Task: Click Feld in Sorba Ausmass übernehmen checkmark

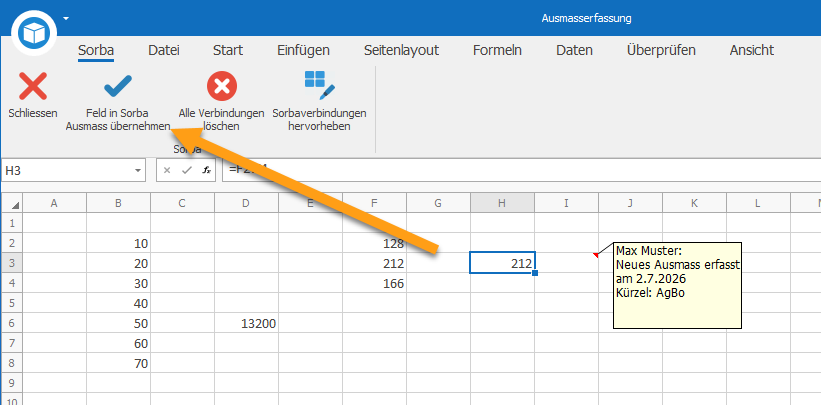Action: [x=118, y=86]
